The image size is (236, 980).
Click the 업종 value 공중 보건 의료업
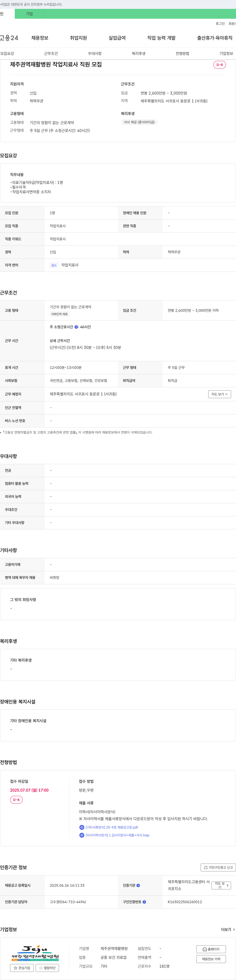tap(113, 957)
